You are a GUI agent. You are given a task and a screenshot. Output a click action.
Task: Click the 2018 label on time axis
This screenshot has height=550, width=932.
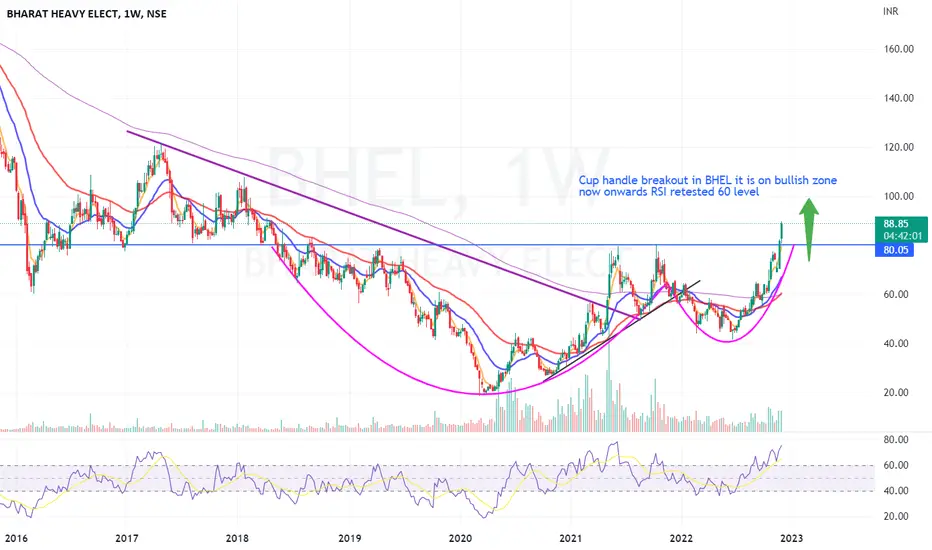click(x=237, y=539)
